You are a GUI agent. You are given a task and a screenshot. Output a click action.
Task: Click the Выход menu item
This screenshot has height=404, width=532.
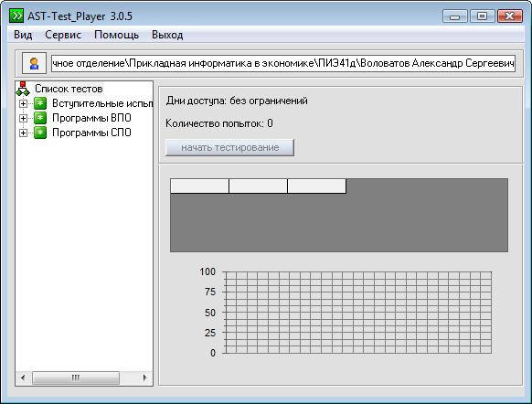(x=167, y=35)
